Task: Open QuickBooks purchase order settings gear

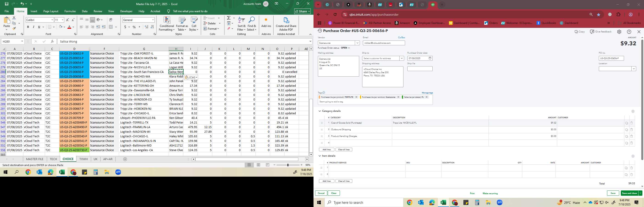Action: pos(619,32)
